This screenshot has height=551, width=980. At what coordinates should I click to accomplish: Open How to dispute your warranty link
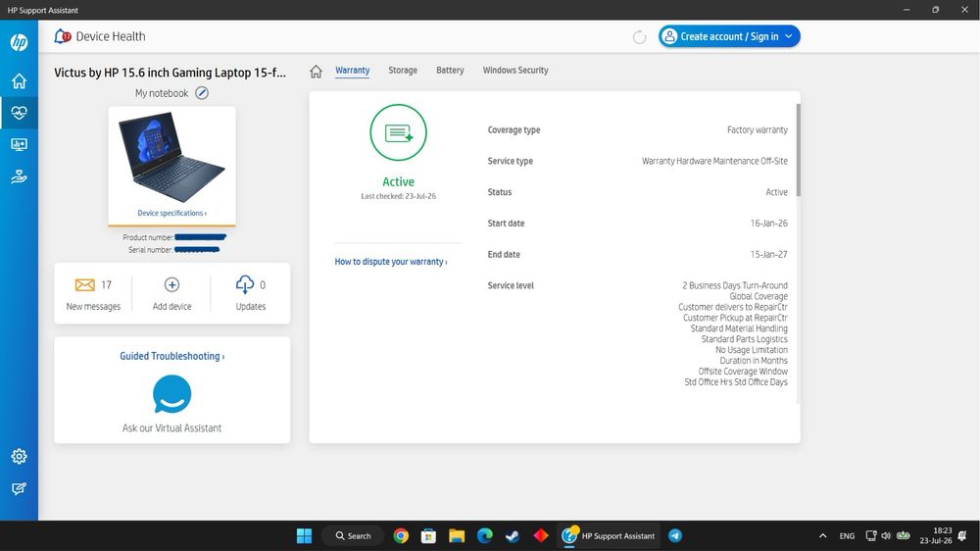point(391,262)
